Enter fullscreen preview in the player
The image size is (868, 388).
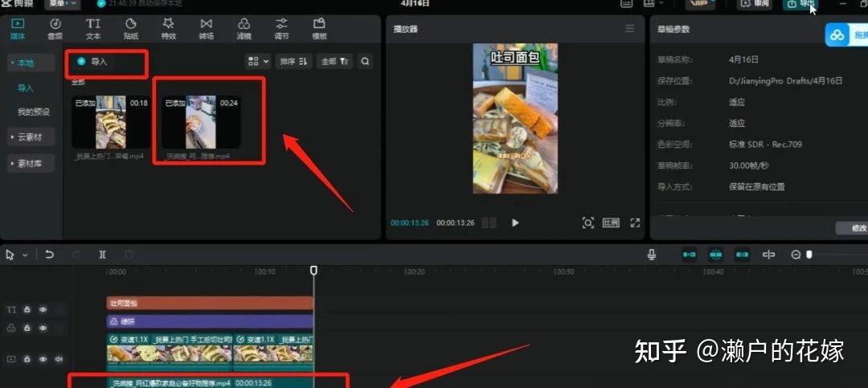(635, 223)
